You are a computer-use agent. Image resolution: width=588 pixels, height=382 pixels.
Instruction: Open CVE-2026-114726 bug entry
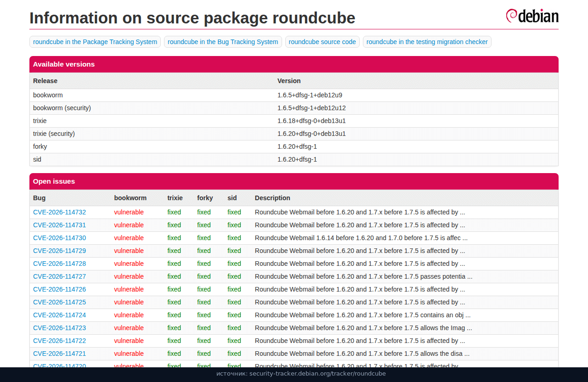[59, 289]
